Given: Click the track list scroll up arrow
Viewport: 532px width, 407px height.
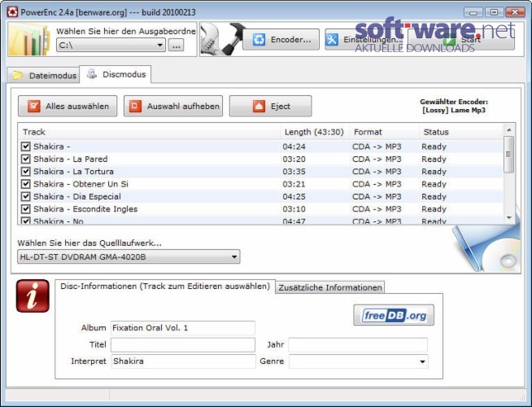Looking at the screenshot, I should point(508,130).
